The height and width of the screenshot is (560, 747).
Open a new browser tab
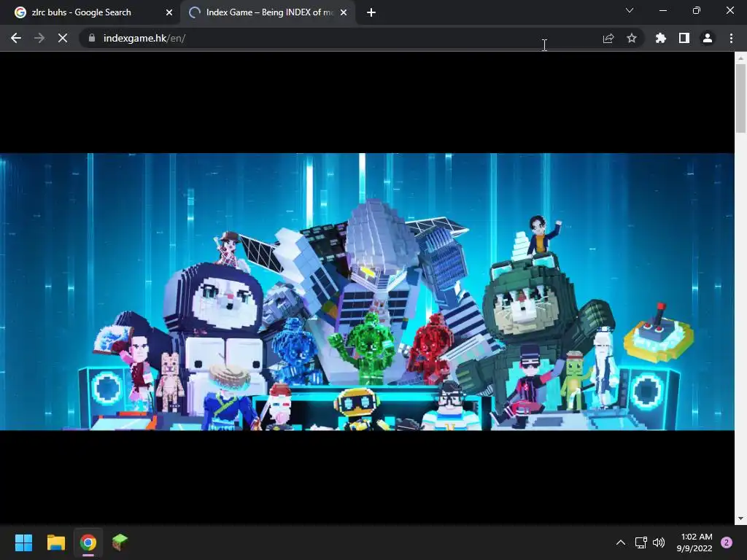tap(371, 12)
